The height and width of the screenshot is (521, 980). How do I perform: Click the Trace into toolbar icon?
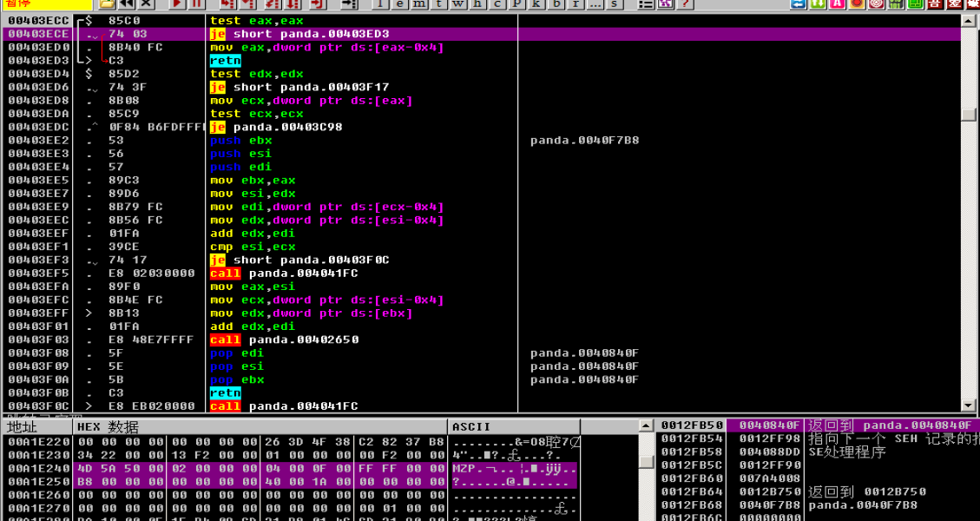point(273,3)
